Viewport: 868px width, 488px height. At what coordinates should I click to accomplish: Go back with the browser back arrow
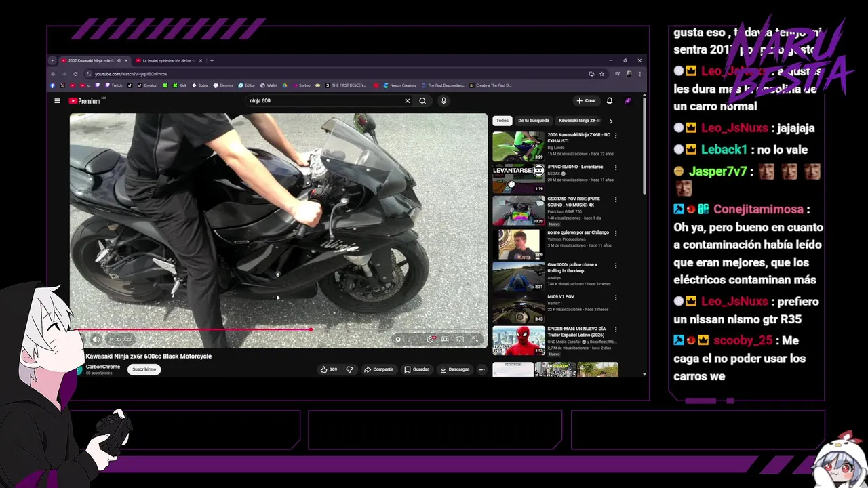pyautogui.click(x=53, y=74)
